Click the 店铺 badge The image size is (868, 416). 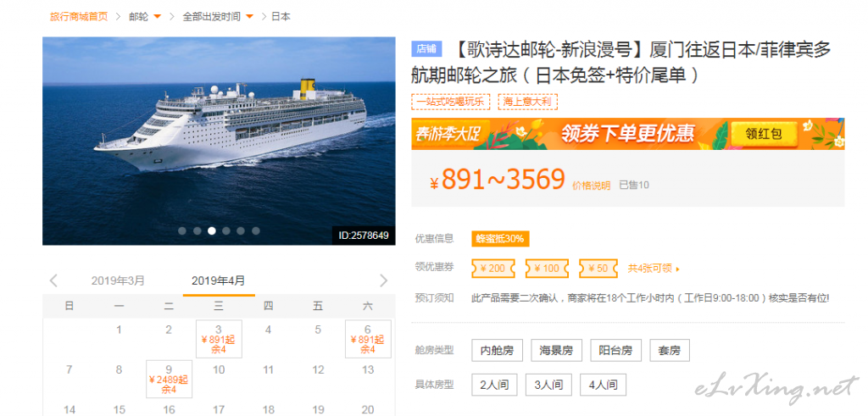point(426,49)
